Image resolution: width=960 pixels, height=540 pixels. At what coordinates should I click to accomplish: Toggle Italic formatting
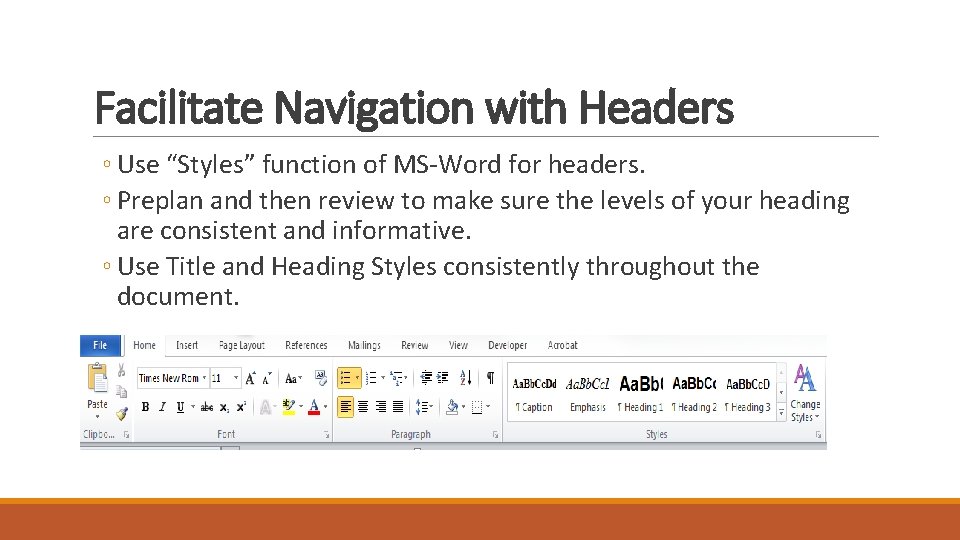(x=163, y=407)
